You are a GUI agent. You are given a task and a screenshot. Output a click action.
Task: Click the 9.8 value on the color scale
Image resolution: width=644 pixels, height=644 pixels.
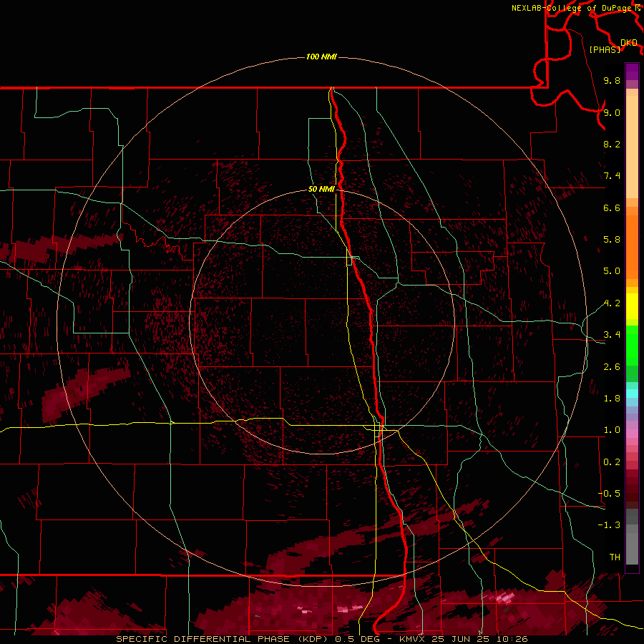point(612,80)
